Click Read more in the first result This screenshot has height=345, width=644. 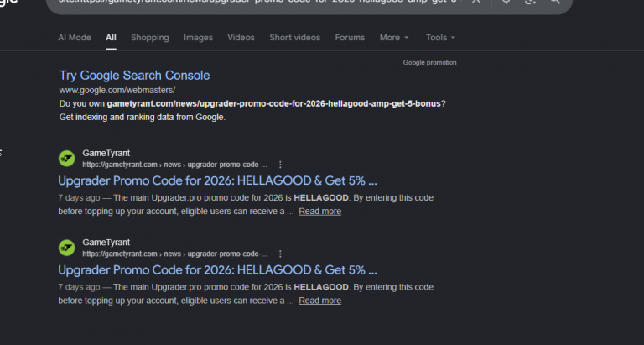(320, 212)
